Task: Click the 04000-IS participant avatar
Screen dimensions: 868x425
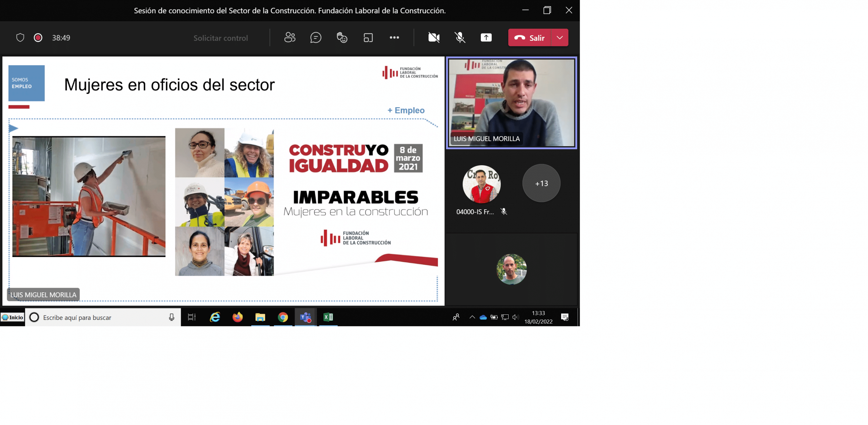Action: [481, 184]
